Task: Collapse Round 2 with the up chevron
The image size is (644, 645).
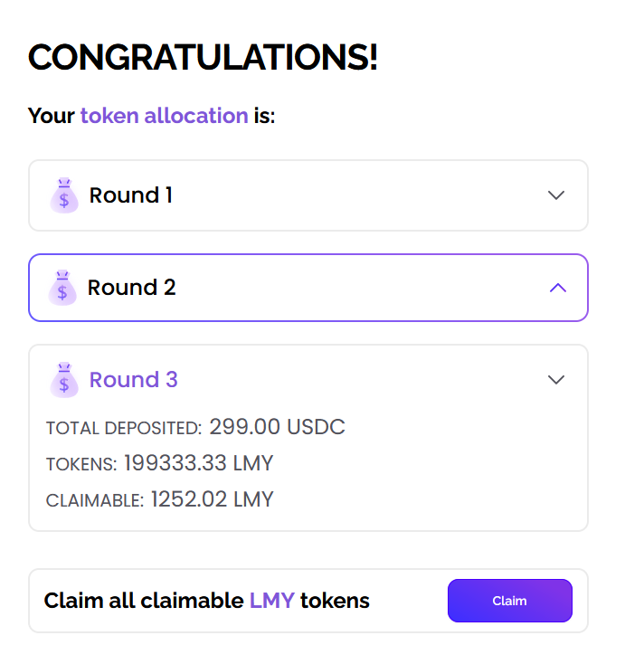Action: (x=557, y=288)
